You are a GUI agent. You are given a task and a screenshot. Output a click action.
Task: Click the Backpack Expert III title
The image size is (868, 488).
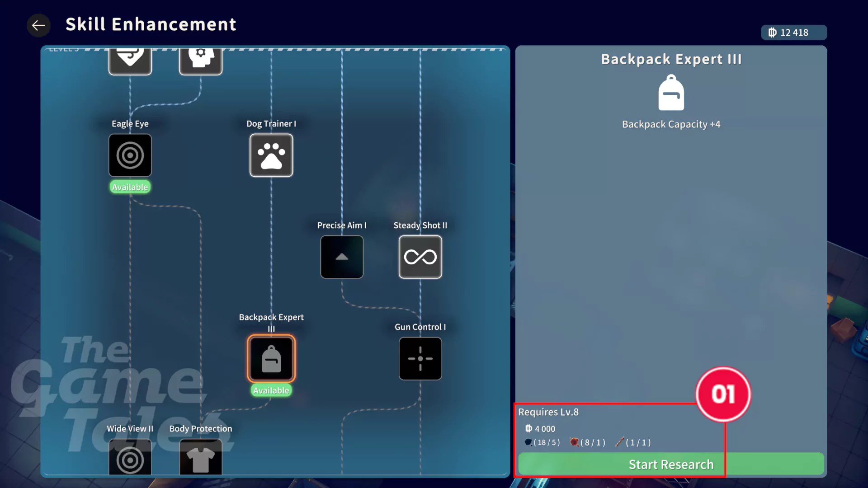click(671, 59)
